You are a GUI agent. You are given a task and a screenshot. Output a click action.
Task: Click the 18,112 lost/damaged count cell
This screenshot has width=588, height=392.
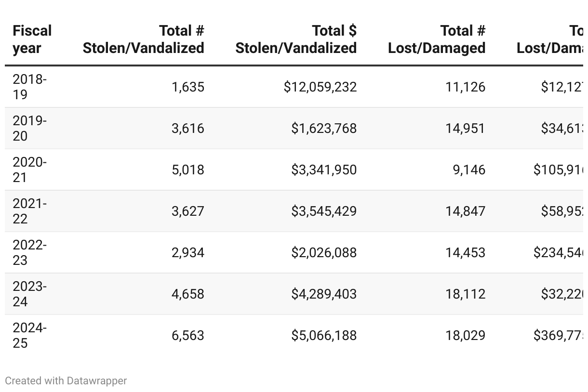465,294
